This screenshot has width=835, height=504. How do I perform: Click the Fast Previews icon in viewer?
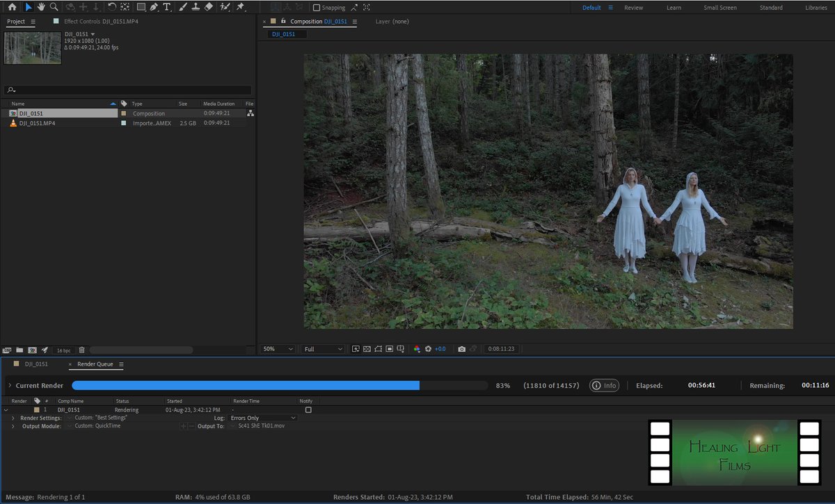356,349
